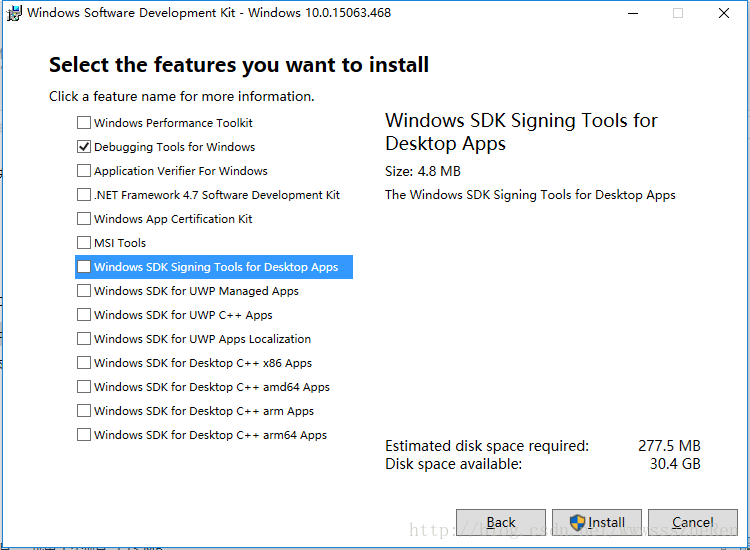Uncheck Debugging Tools for Windows checkbox
This screenshot has width=750, height=550.
click(x=84, y=147)
